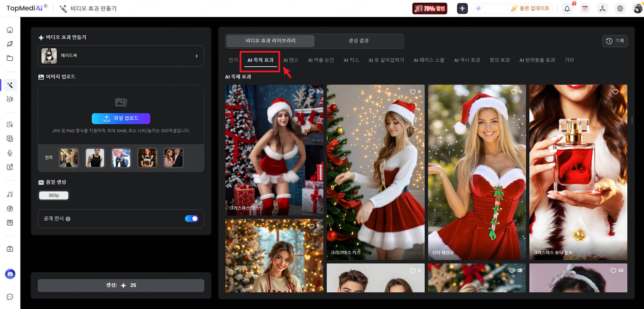Like the 크리스마스 댄스 video with the heart
644x309 pixels.
[311, 92]
